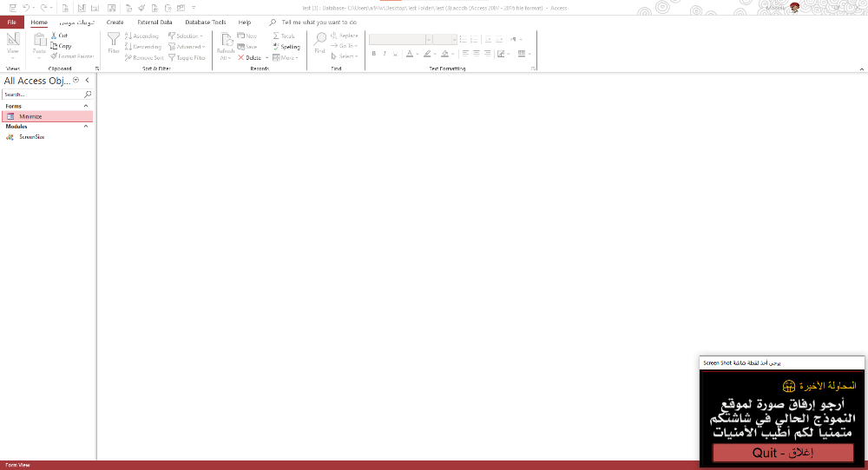Screen dimensions: 868x470
Task: Sort records Ascending
Action: 141,36
